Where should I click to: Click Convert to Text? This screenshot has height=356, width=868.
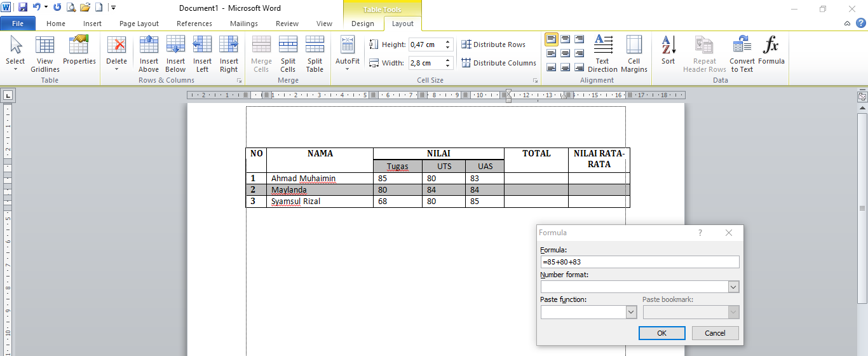tap(742, 55)
